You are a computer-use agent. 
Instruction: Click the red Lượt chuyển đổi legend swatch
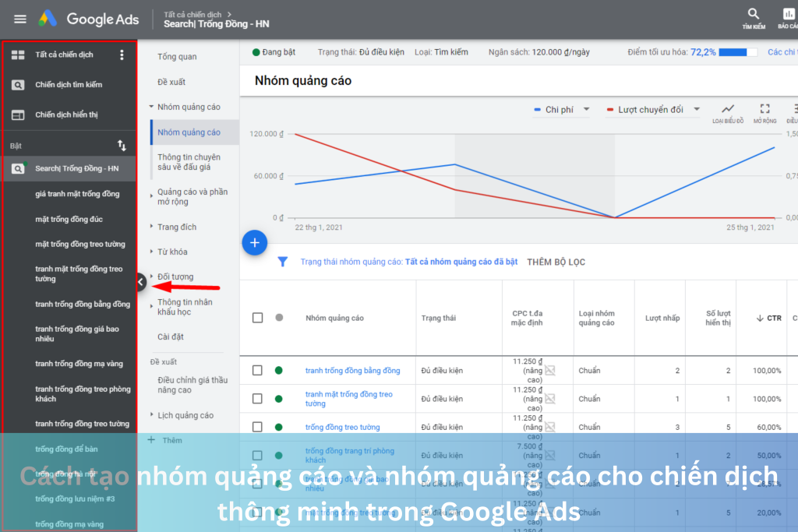click(x=609, y=109)
